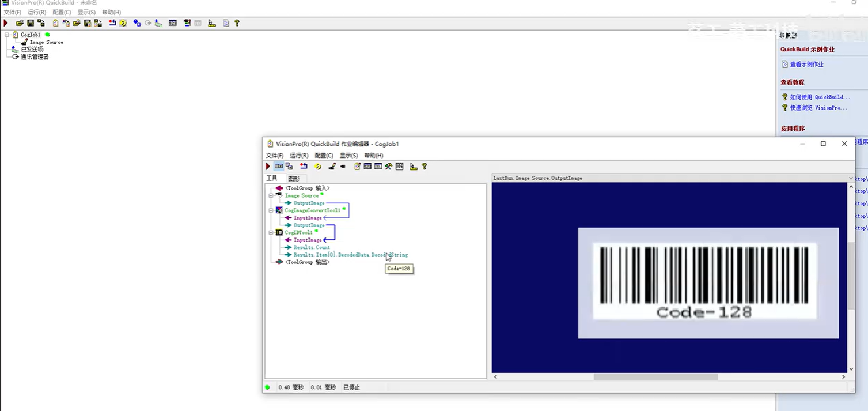Switch to the 图形 tab
This screenshot has width=868, height=411.
coord(294,179)
